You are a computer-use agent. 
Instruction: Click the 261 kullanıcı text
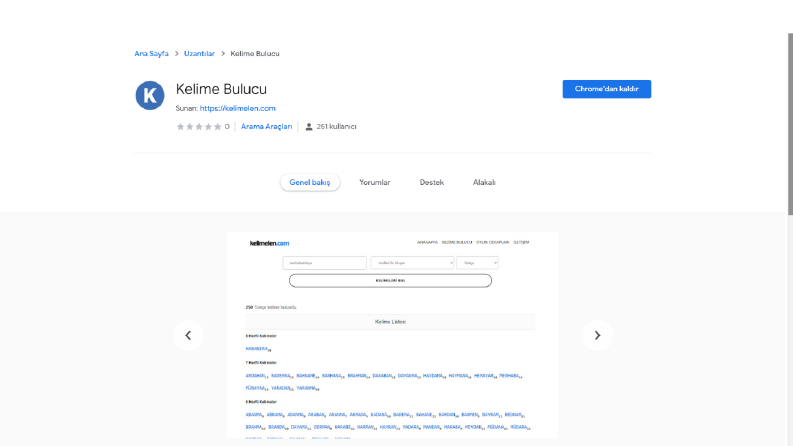point(337,126)
